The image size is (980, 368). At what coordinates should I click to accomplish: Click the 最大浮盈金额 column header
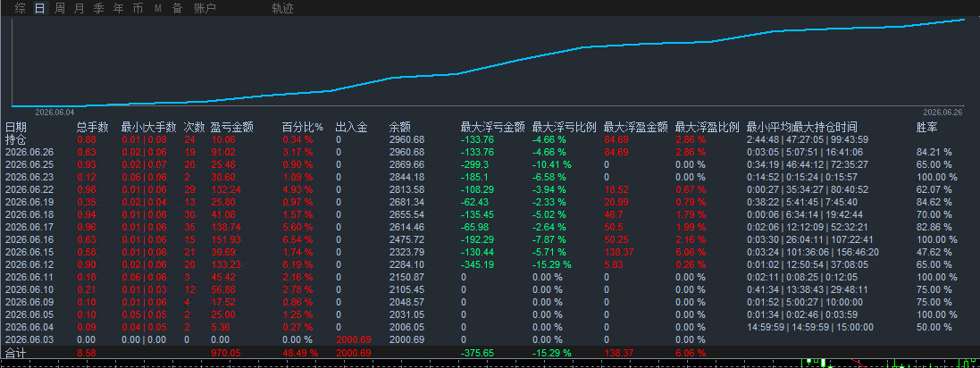(x=636, y=128)
